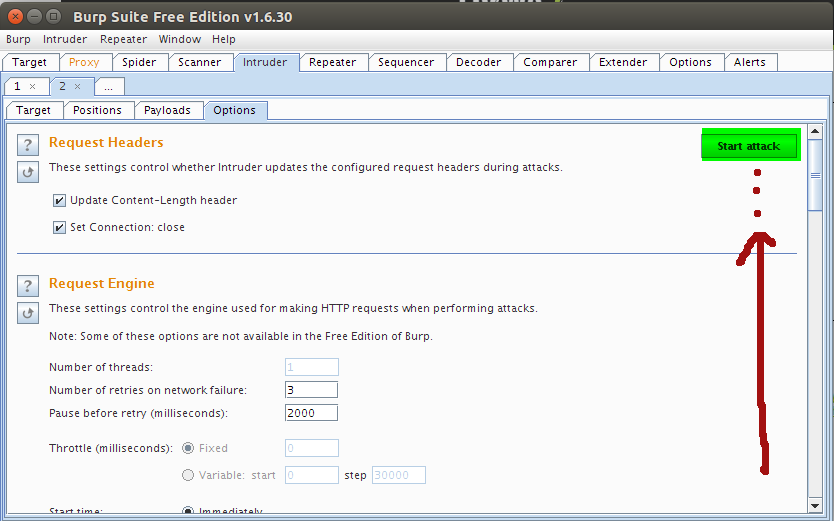Open the Intruder menu
The height and width of the screenshot is (521, 834).
pos(65,39)
